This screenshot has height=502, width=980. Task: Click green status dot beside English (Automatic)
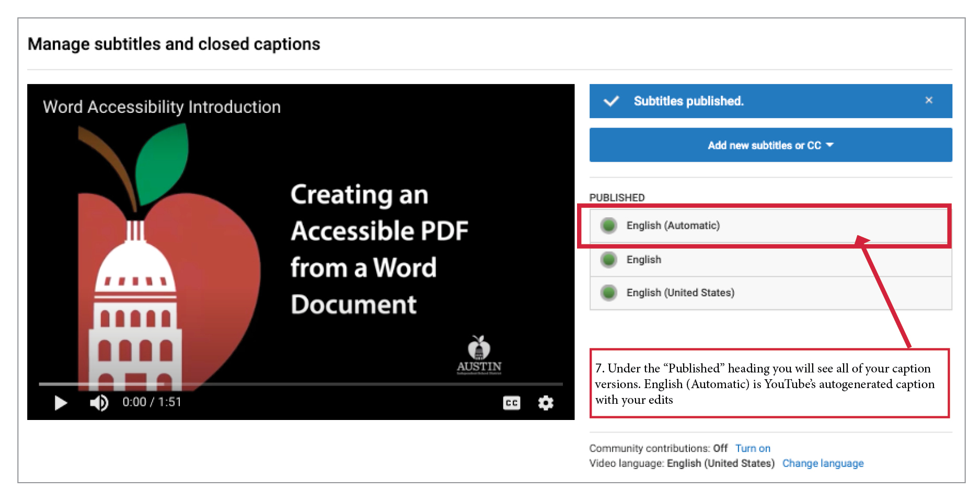(x=608, y=226)
